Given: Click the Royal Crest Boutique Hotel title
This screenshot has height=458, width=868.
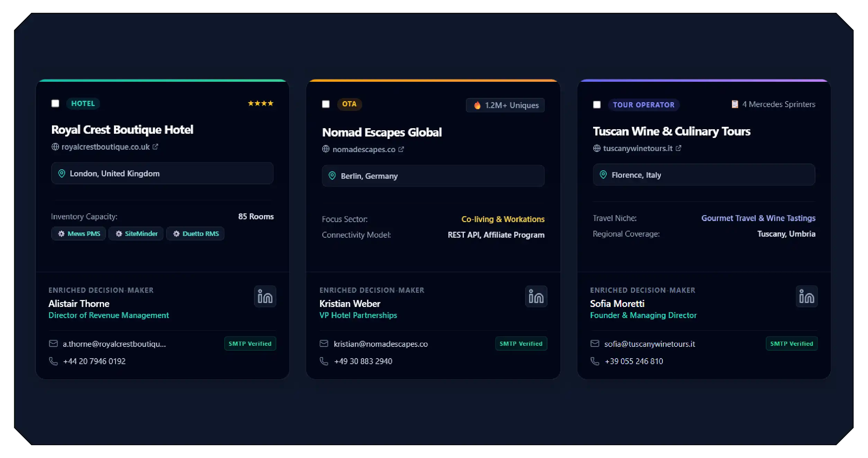Looking at the screenshot, I should point(122,130).
